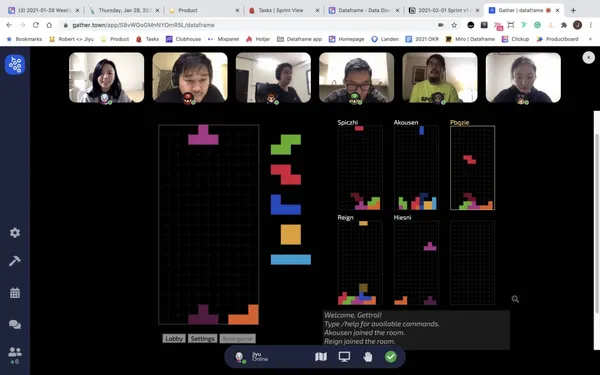
Task: Click the page vertical scrollbar
Action: pos(597,230)
